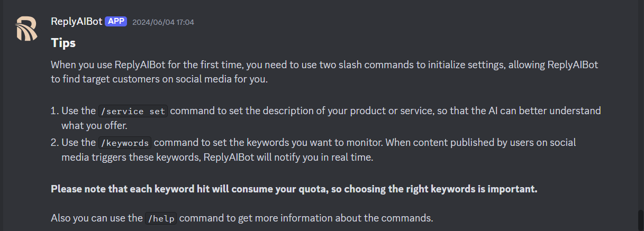Click the chat scrollbar thumb
Viewport: 644px width, 231px height.
[x=641, y=219]
